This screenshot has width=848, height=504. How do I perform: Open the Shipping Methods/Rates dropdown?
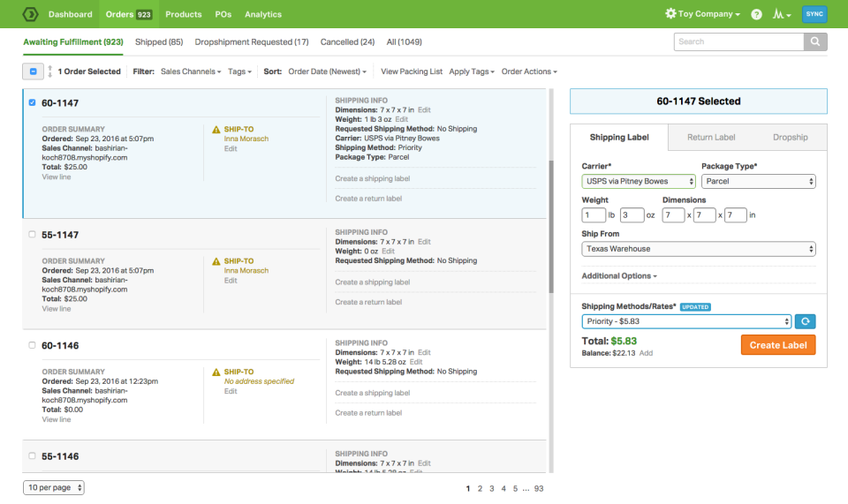(x=686, y=321)
